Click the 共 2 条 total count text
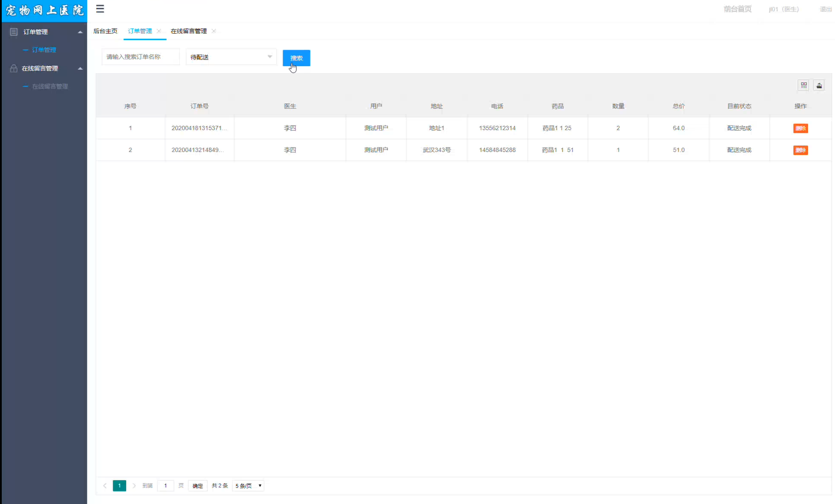The height and width of the screenshot is (504, 835). (219, 486)
